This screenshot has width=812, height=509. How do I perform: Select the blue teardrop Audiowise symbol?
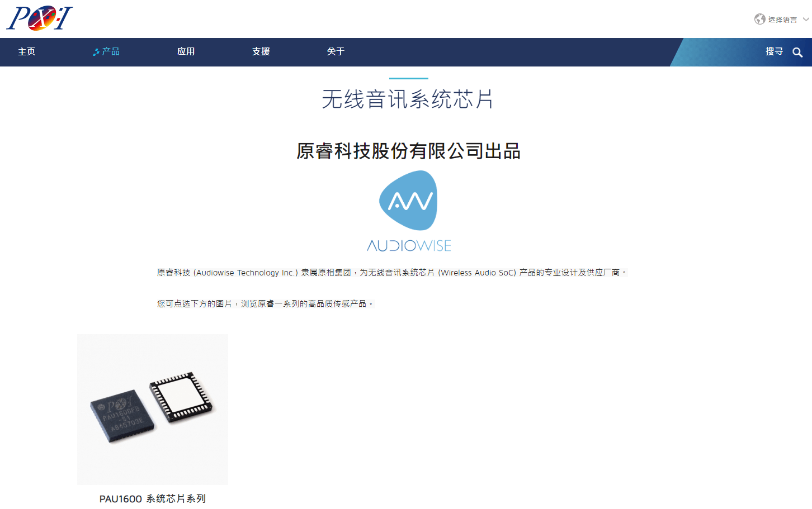pyautogui.click(x=409, y=201)
